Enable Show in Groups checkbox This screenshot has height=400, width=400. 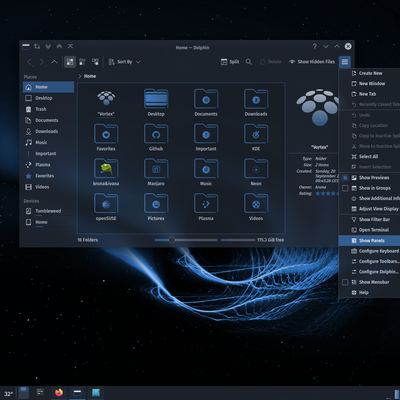(345, 188)
